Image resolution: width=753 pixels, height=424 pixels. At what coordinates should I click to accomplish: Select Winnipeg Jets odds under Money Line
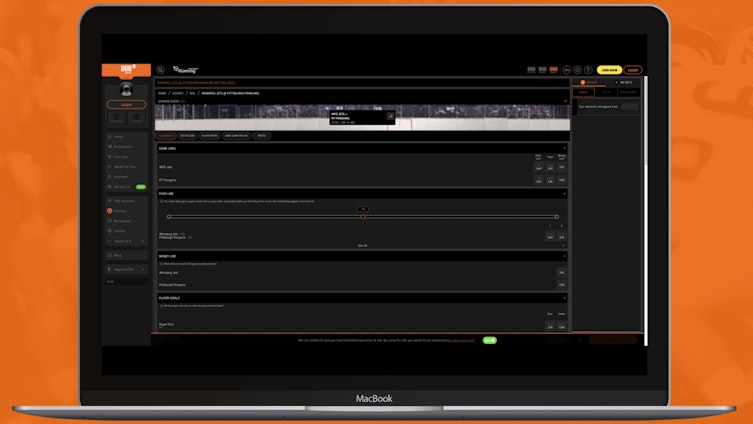pyautogui.click(x=561, y=272)
